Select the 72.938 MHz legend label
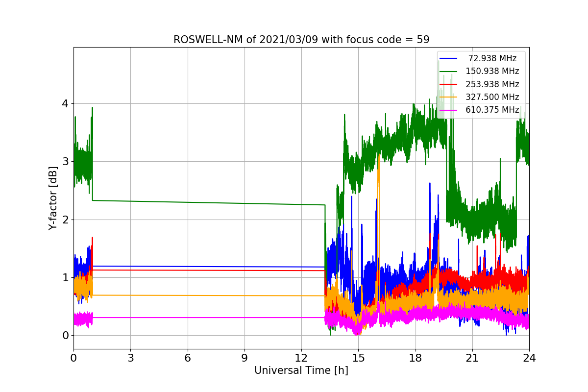 (492, 58)
